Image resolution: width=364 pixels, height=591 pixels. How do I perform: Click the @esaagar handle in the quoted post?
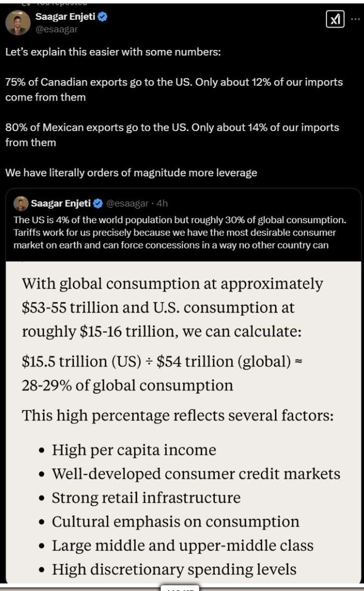(127, 203)
